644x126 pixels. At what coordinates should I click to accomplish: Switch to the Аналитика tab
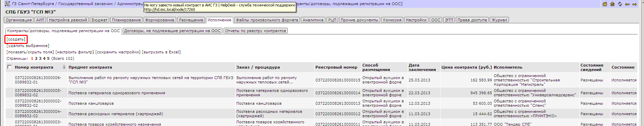click(313, 20)
